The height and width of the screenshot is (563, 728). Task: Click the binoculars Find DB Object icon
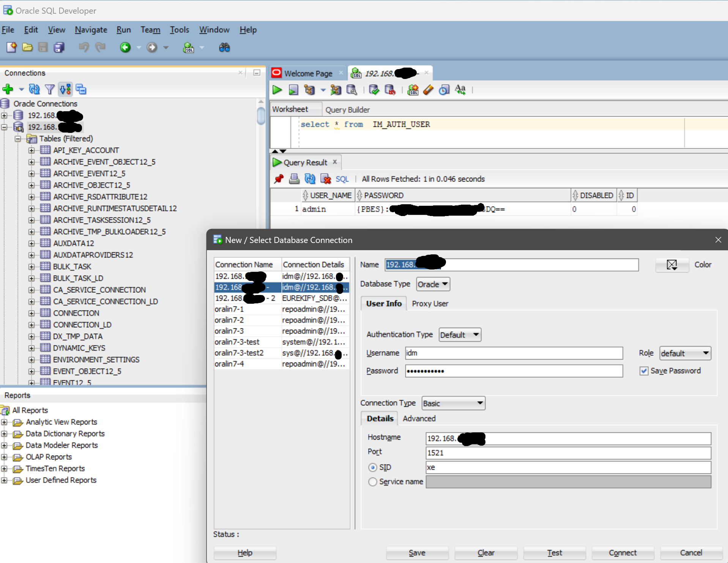point(224,47)
